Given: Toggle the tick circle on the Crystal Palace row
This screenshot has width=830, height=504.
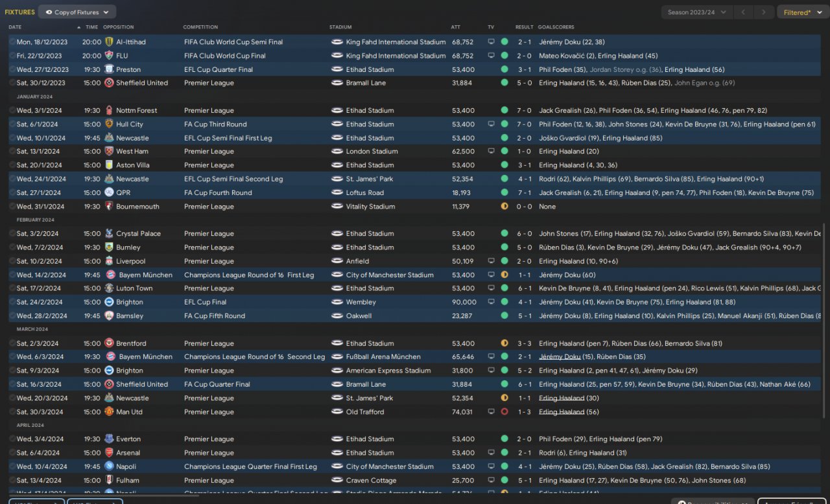Looking at the screenshot, I should (x=12, y=234).
